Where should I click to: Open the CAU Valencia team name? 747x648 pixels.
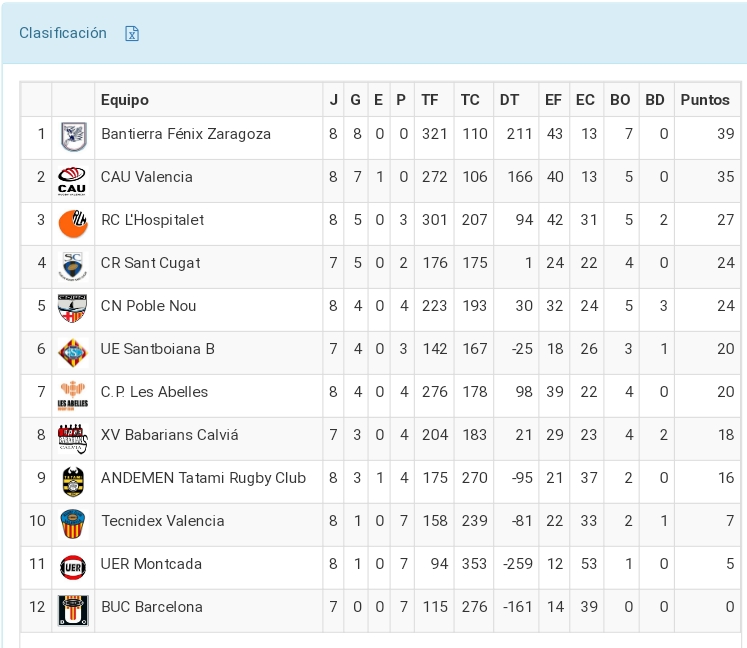(147, 177)
